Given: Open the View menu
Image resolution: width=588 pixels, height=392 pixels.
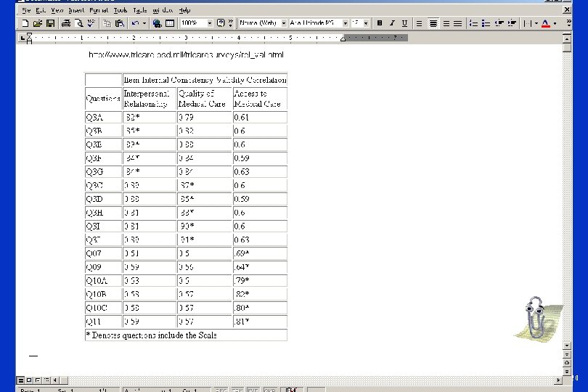Looking at the screenshot, I should pos(57,10).
